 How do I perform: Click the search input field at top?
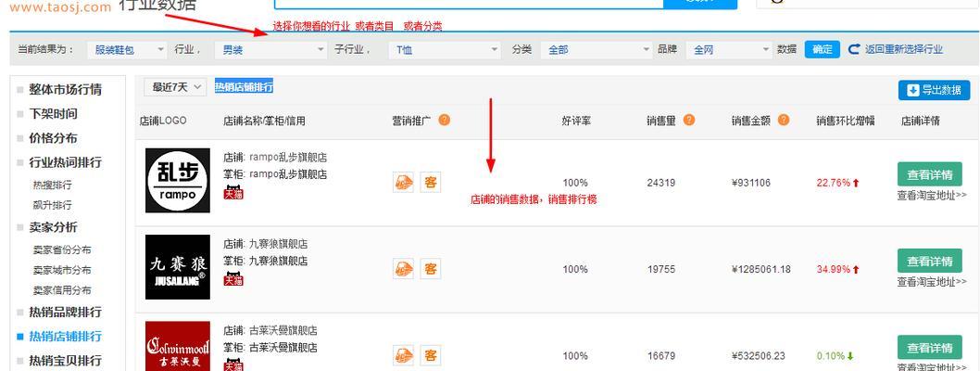469,4
